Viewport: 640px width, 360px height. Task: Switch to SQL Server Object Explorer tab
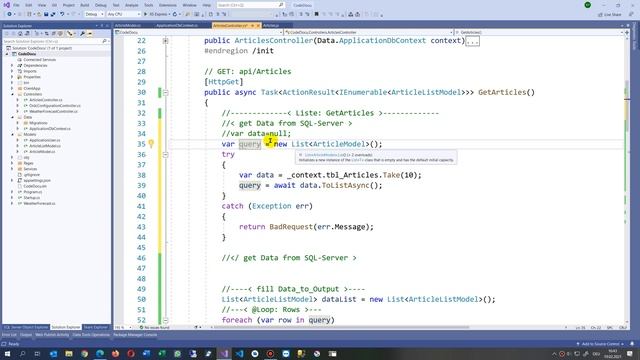coord(26,327)
